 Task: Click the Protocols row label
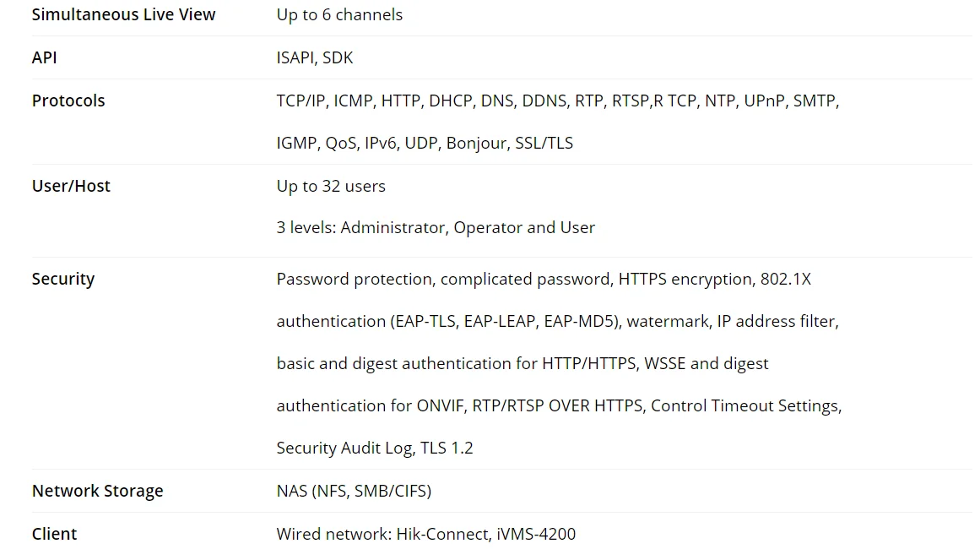(x=68, y=101)
